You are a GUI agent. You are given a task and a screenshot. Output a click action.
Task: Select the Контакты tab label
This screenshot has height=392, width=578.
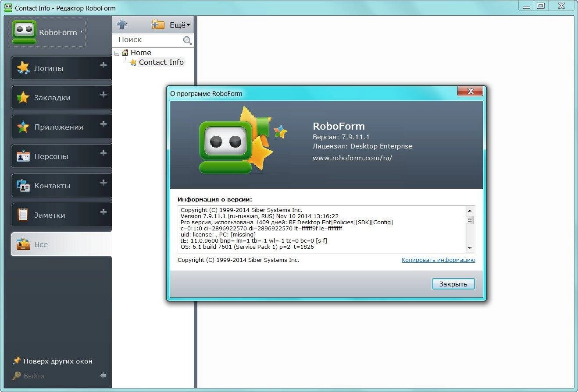point(52,186)
